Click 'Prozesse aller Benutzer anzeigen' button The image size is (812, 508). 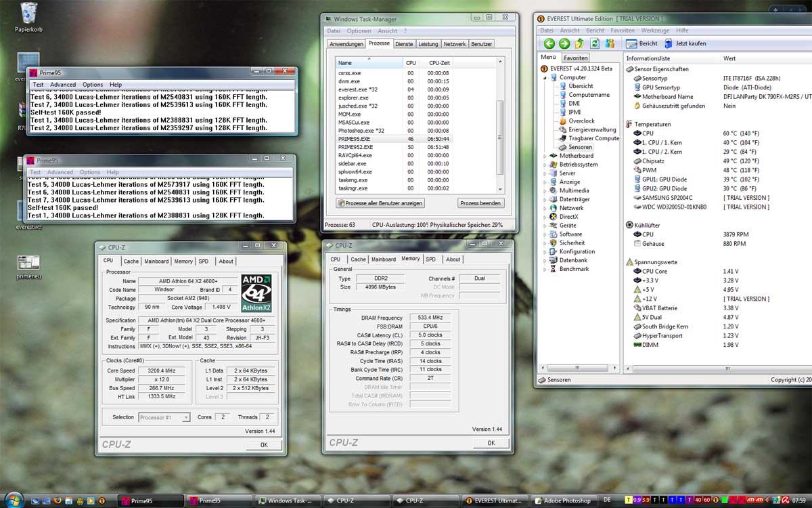[380, 203]
